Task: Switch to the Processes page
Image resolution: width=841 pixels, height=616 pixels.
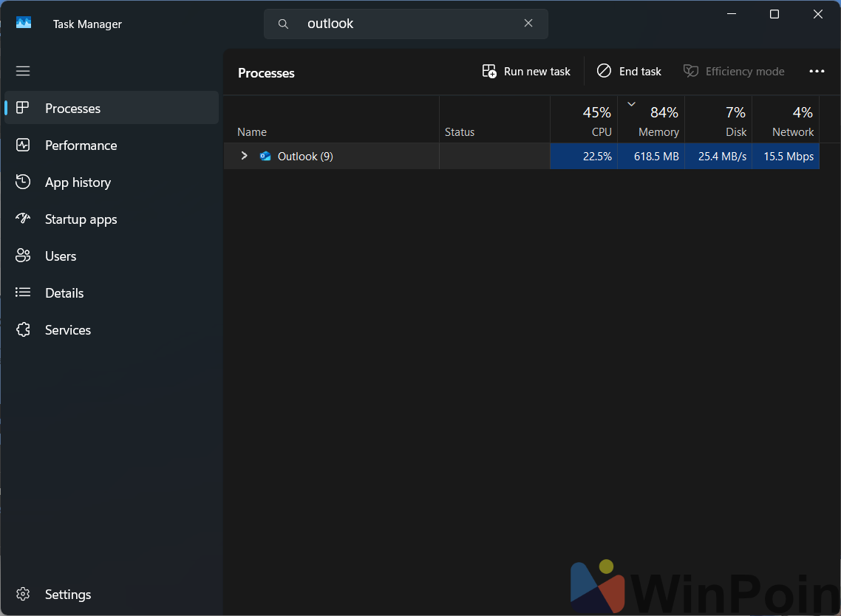Action: pyautogui.click(x=112, y=108)
